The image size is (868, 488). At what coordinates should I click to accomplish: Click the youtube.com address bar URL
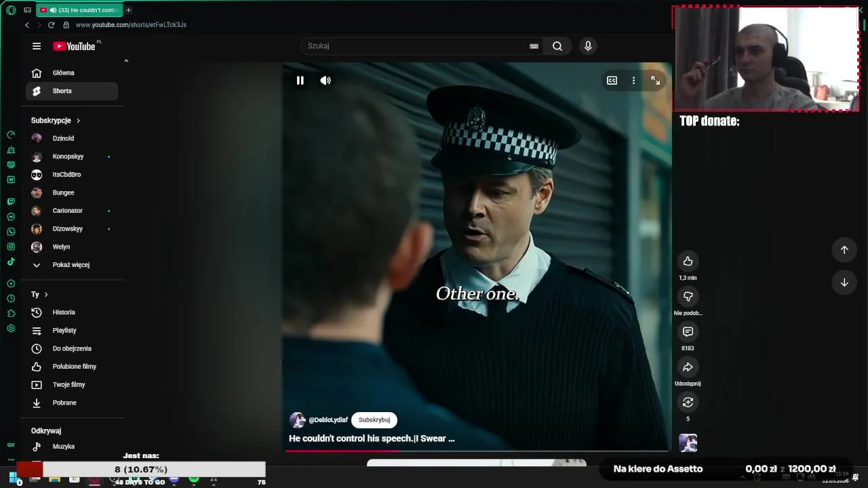tap(131, 25)
